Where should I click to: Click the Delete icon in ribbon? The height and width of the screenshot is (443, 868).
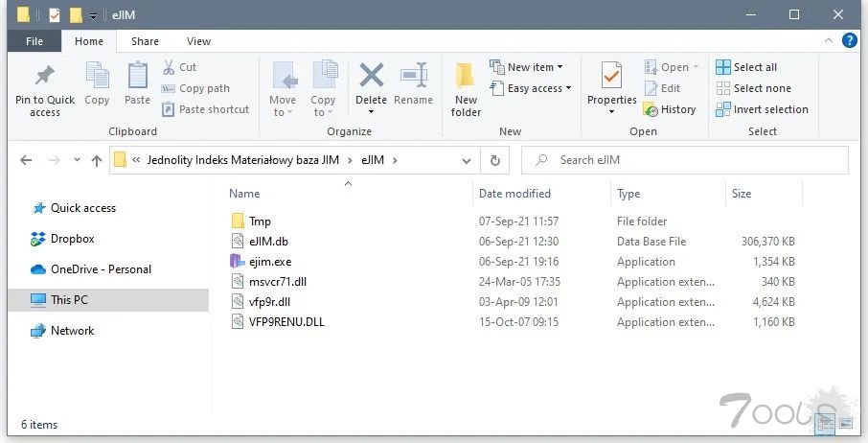click(371, 77)
